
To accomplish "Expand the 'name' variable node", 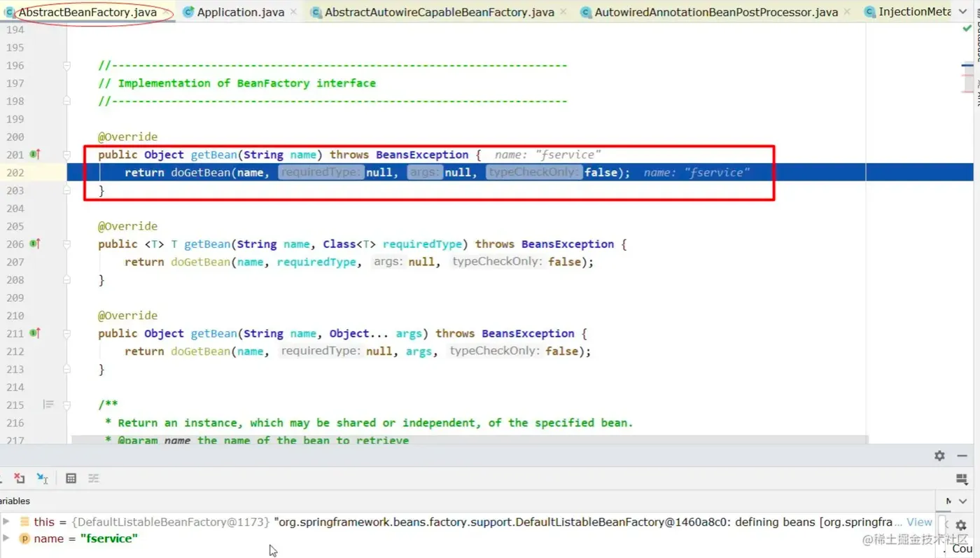I will tap(6, 538).
